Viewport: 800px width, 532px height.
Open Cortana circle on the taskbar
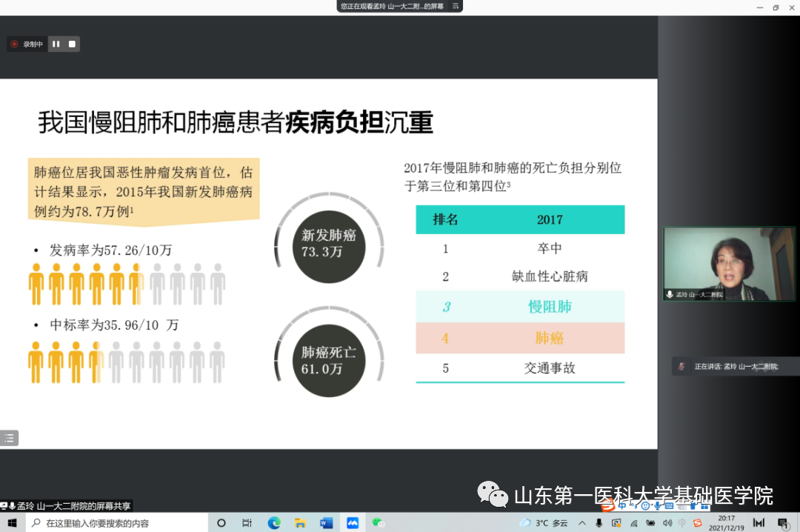coord(221,523)
